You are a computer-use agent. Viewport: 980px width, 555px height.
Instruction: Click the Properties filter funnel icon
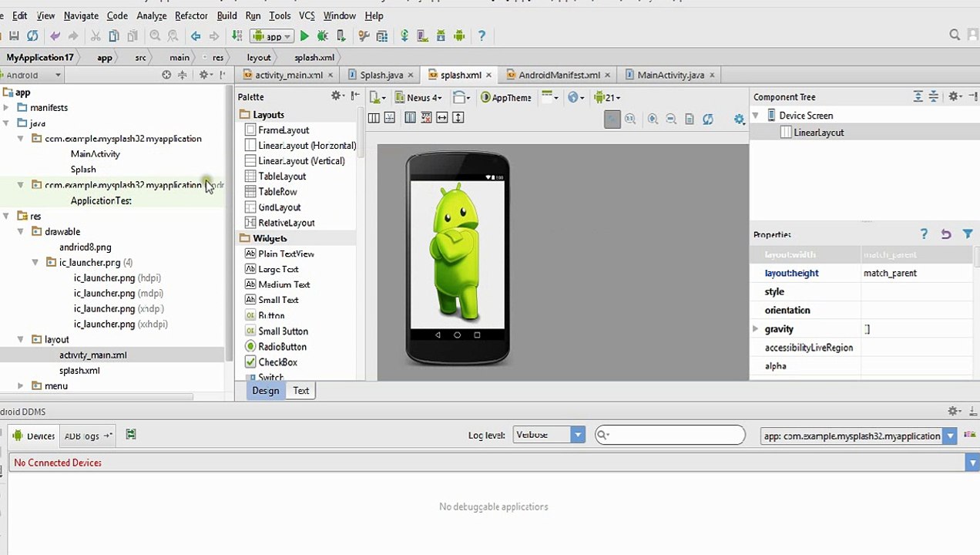pyautogui.click(x=968, y=234)
